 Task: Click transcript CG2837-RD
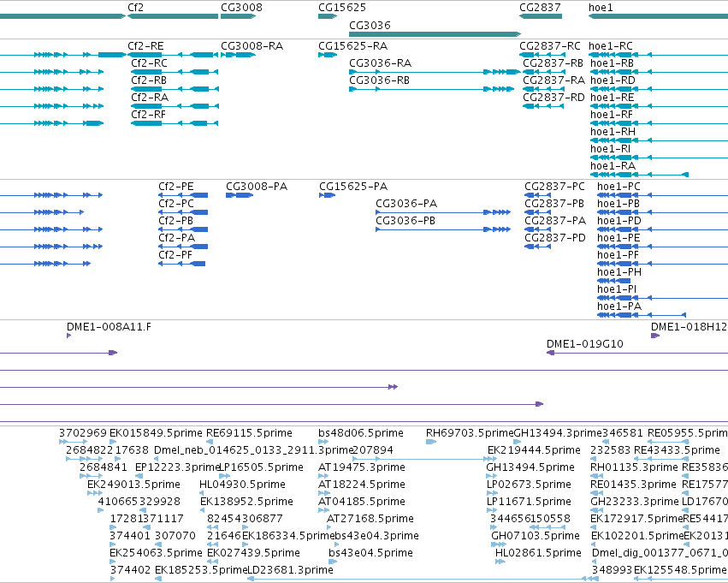tap(553, 98)
